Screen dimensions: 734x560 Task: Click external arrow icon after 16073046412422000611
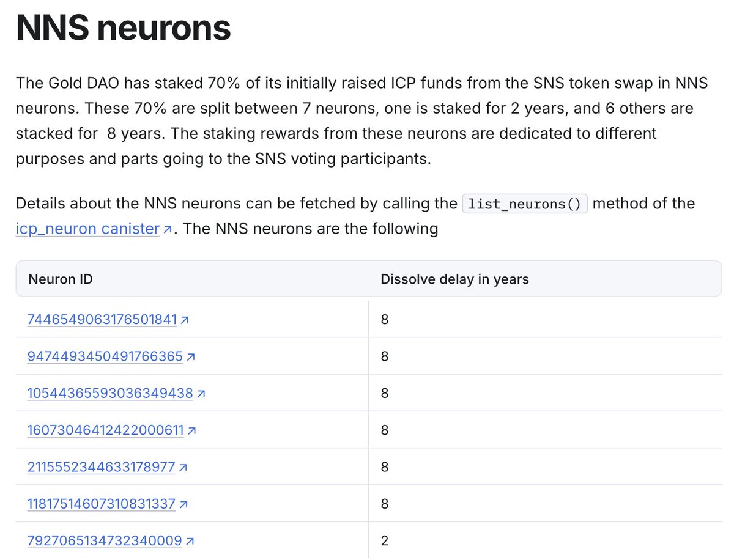[192, 431]
